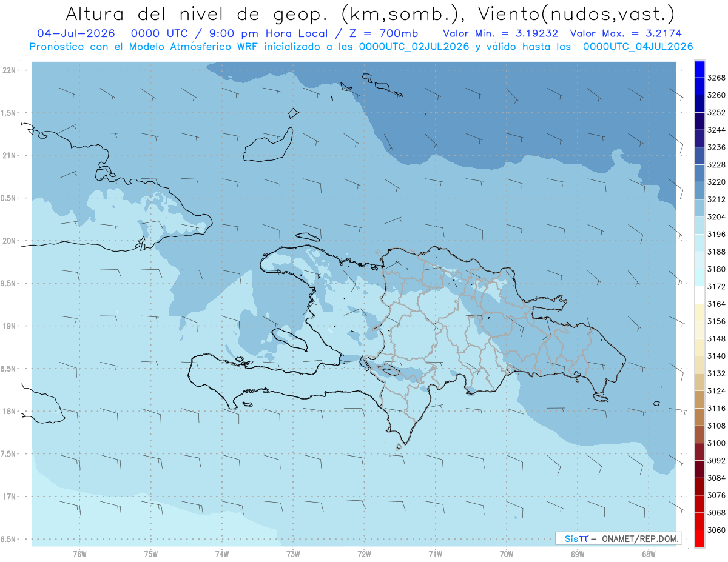Viewport: 728px width, 562px height.
Task: Click the colorbar value '3252'
Action: (716, 113)
